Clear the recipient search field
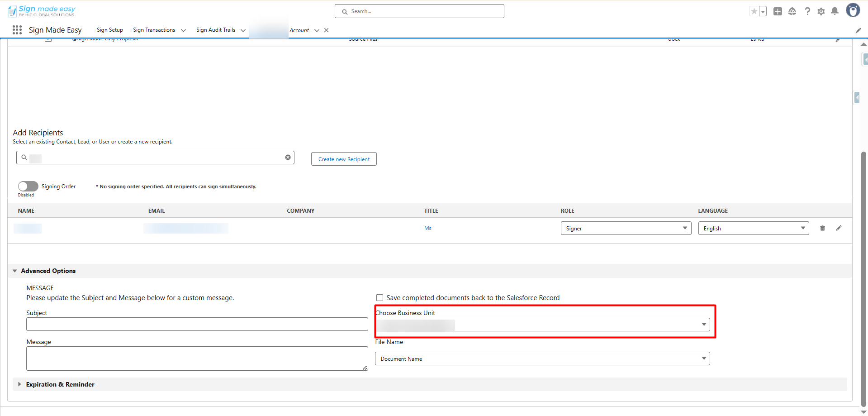Image resolution: width=868 pixels, height=416 pixels. coord(288,158)
